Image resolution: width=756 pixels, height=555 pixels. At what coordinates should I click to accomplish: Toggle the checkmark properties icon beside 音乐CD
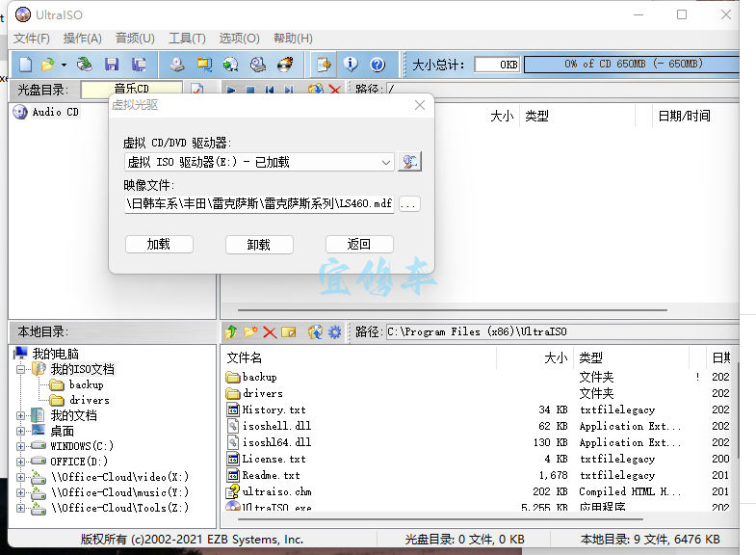(x=196, y=90)
